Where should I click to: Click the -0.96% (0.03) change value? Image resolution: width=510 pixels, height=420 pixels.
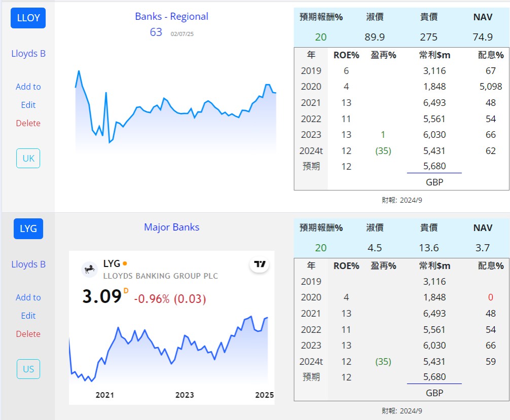170,299
